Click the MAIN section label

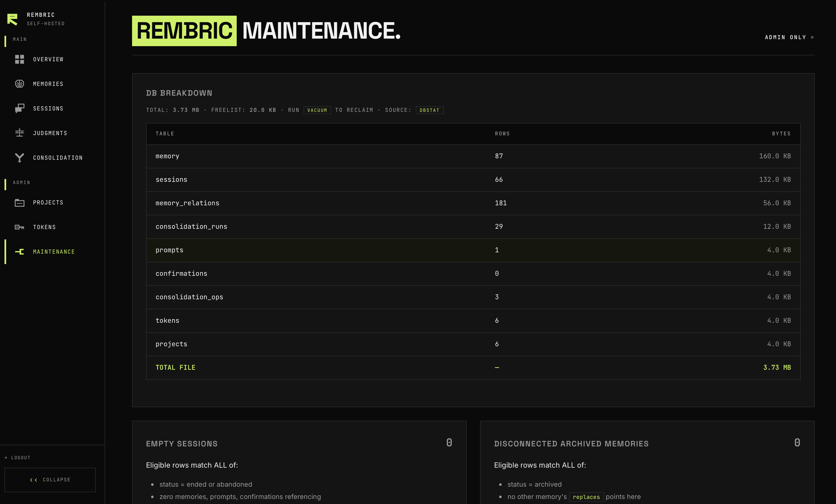[x=20, y=39]
